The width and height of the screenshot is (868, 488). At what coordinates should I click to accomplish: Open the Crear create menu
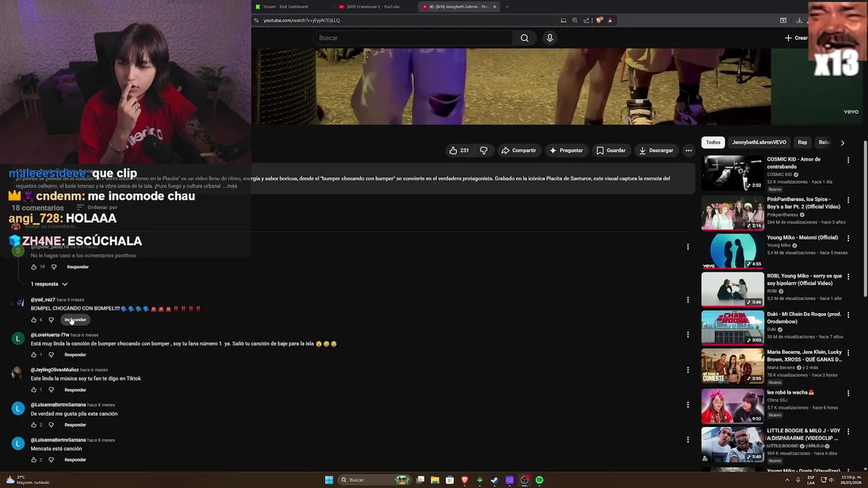point(796,38)
